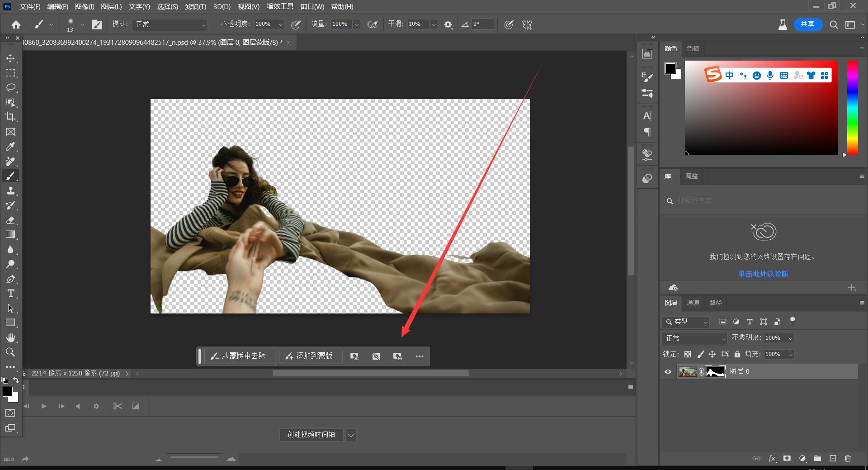Screen dimensions: 868x470
Task: Toggle visibility of layer 图层 0
Action: [668, 371]
